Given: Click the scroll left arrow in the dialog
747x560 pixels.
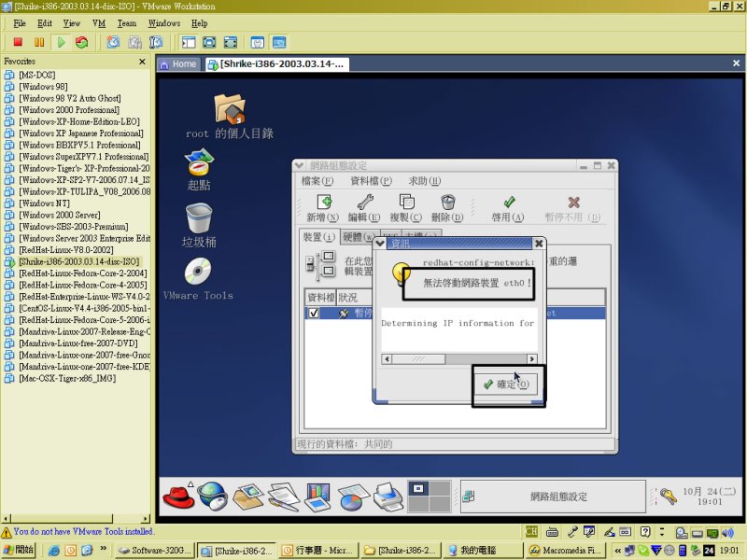Looking at the screenshot, I should 387,359.
